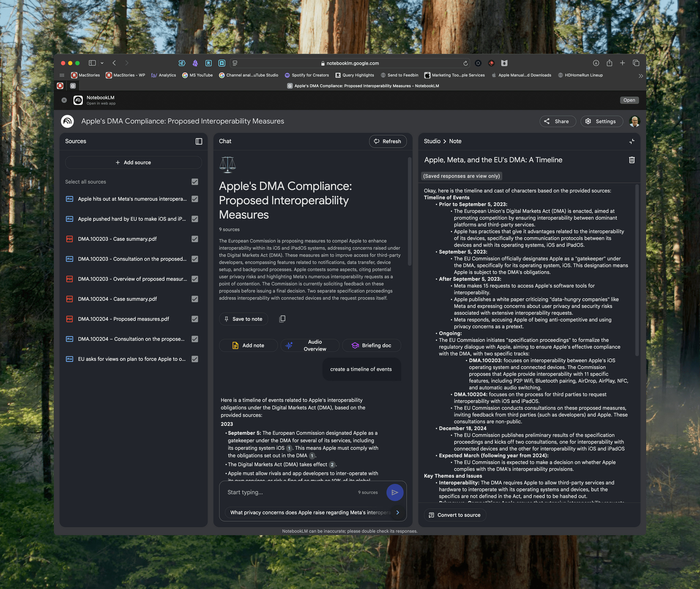The height and width of the screenshot is (589, 700).
Task: Click the purple extension icon in Safari toolbar
Action: coord(195,63)
